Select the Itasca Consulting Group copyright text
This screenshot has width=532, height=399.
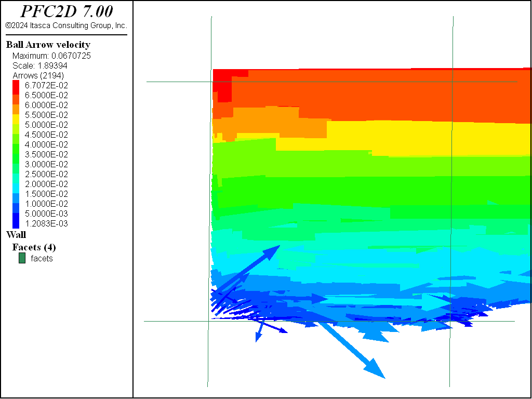[x=66, y=25]
